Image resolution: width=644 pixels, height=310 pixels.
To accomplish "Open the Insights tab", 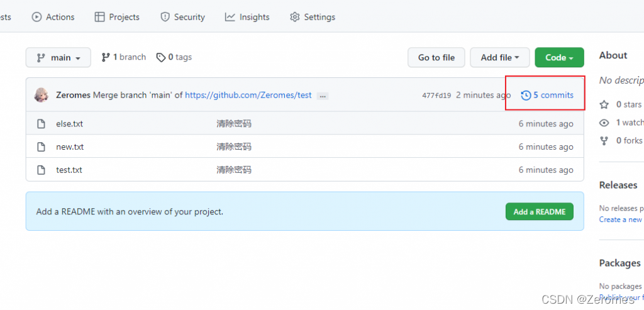I will [247, 17].
